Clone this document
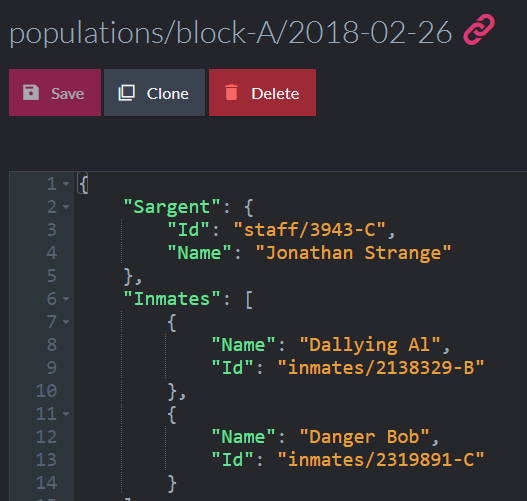The width and height of the screenshot is (527, 501). pyautogui.click(x=154, y=92)
